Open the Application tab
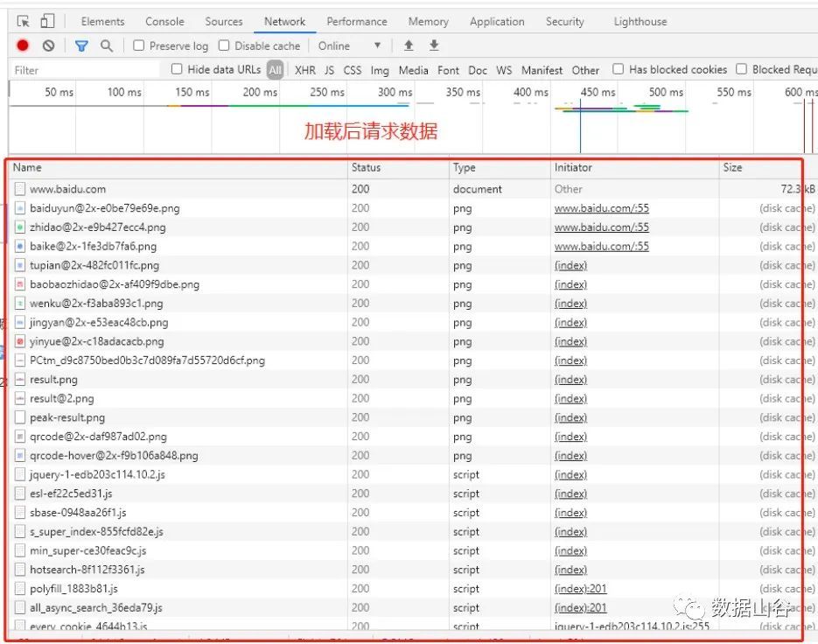The height and width of the screenshot is (644, 818). click(497, 21)
